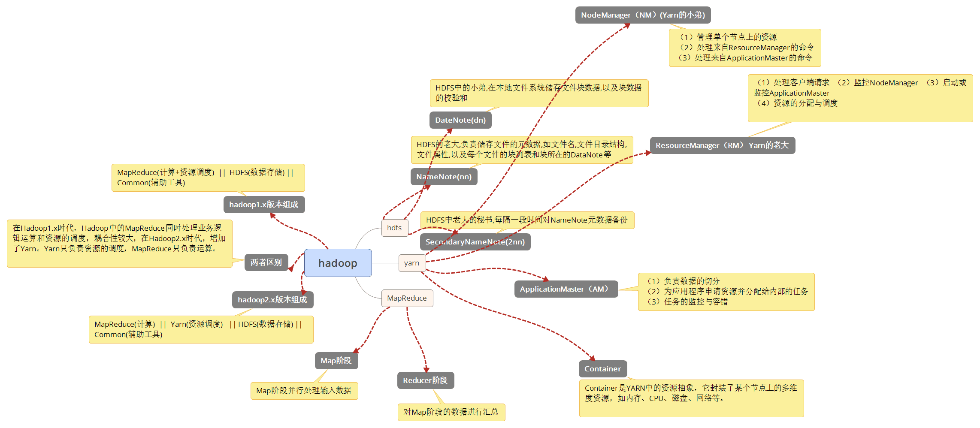Viewport: 980px width, 428px height.
Task: Click the note starting with 负责数据的切分
Action: pyautogui.click(x=726, y=292)
